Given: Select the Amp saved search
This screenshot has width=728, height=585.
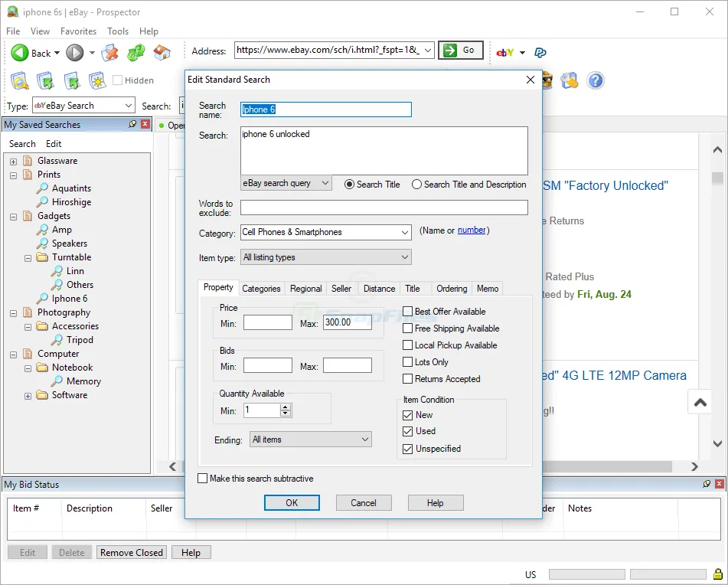Looking at the screenshot, I should [x=62, y=230].
